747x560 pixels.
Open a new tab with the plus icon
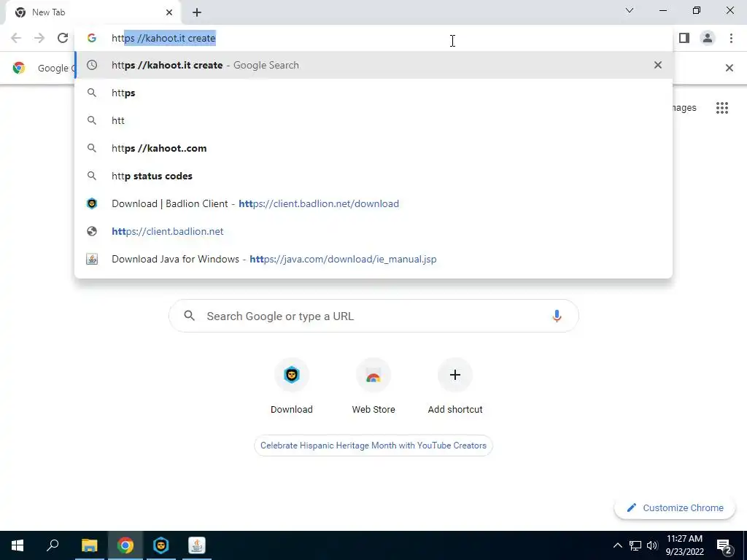[197, 12]
